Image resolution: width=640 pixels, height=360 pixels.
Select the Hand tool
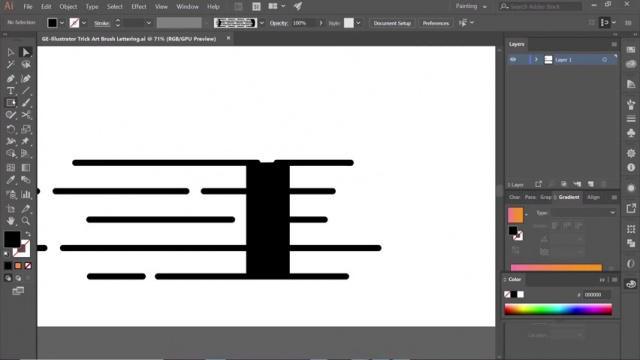[x=11, y=221]
